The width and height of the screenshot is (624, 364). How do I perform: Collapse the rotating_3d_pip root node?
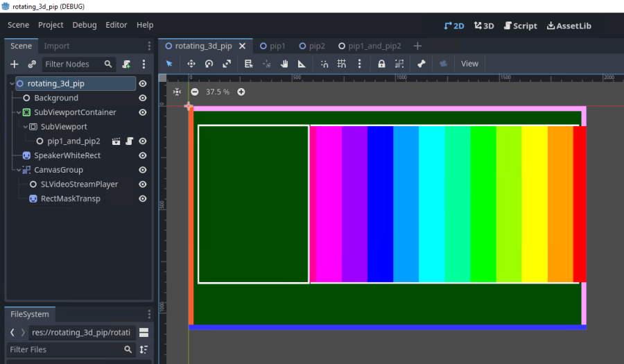tap(12, 83)
